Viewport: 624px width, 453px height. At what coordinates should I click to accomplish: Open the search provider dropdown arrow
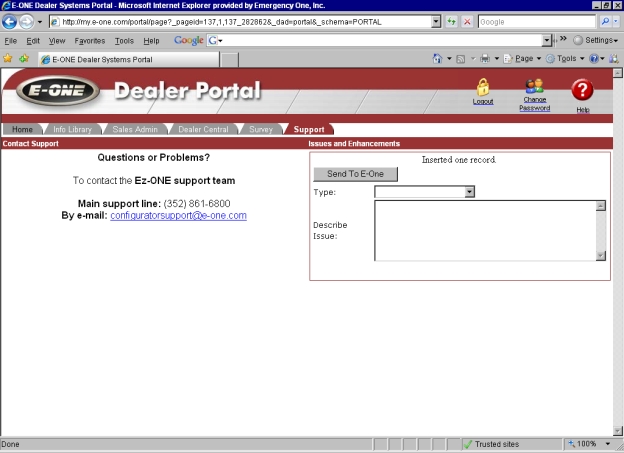point(616,21)
